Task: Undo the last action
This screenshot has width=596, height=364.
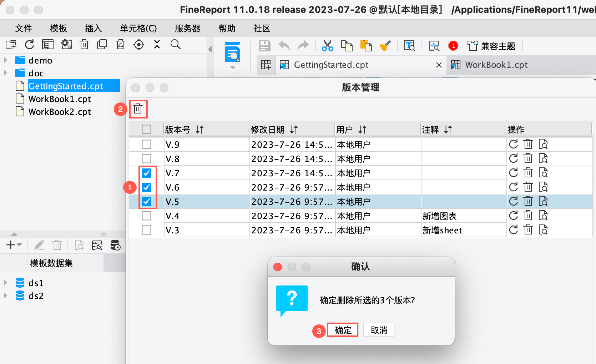Action: pyautogui.click(x=284, y=46)
